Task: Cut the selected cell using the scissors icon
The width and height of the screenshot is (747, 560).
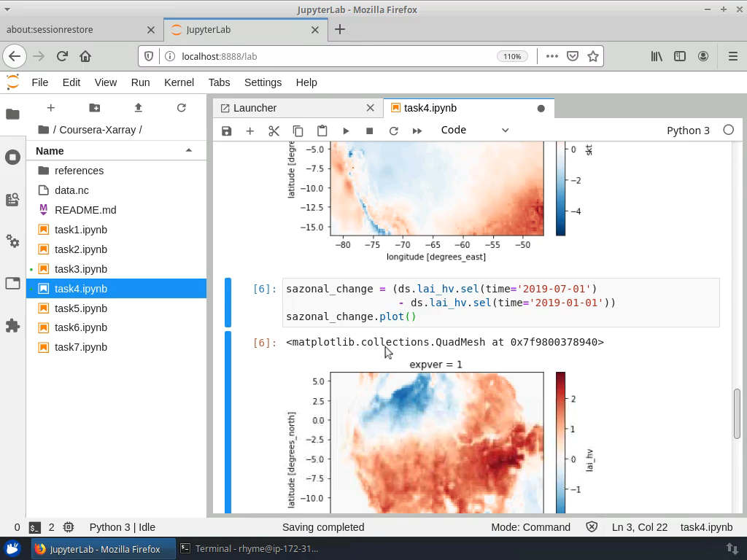Action: (274, 131)
